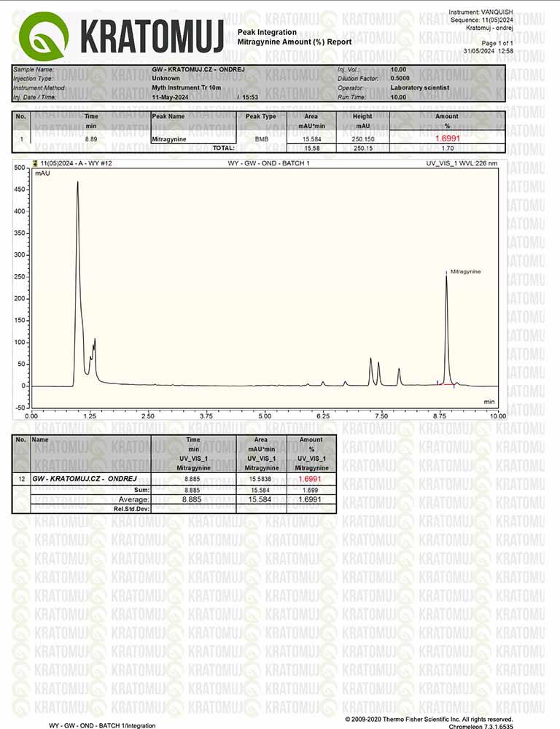The height and width of the screenshot is (729, 560).
Task: Click 'Mitragynine' cell in peak table
Action: [x=169, y=139]
